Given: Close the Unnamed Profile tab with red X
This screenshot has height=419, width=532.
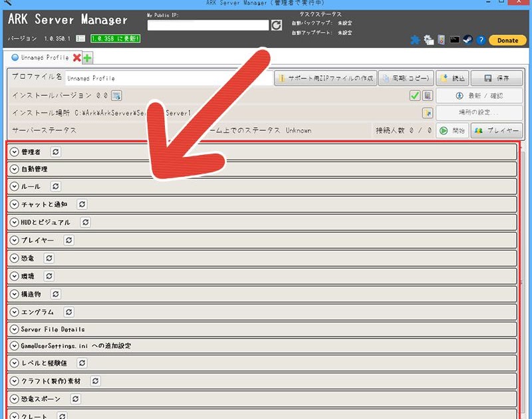Looking at the screenshot, I should coord(77,58).
